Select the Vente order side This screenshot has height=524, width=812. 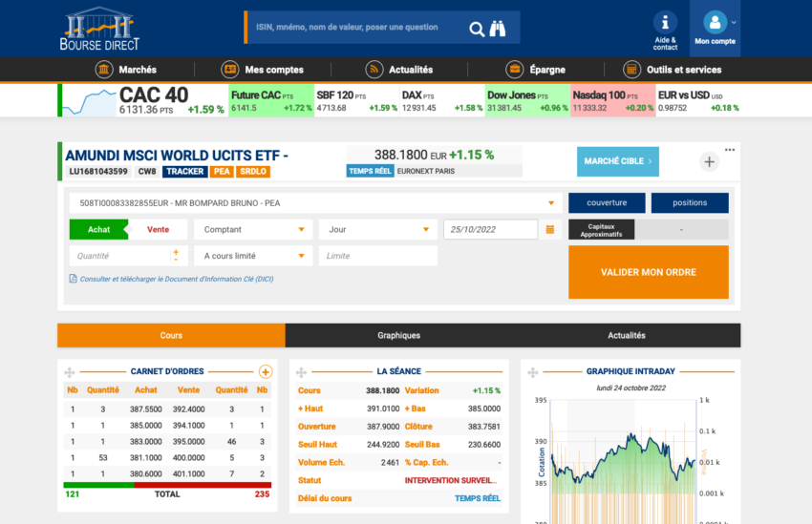pyautogui.click(x=158, y=230)
